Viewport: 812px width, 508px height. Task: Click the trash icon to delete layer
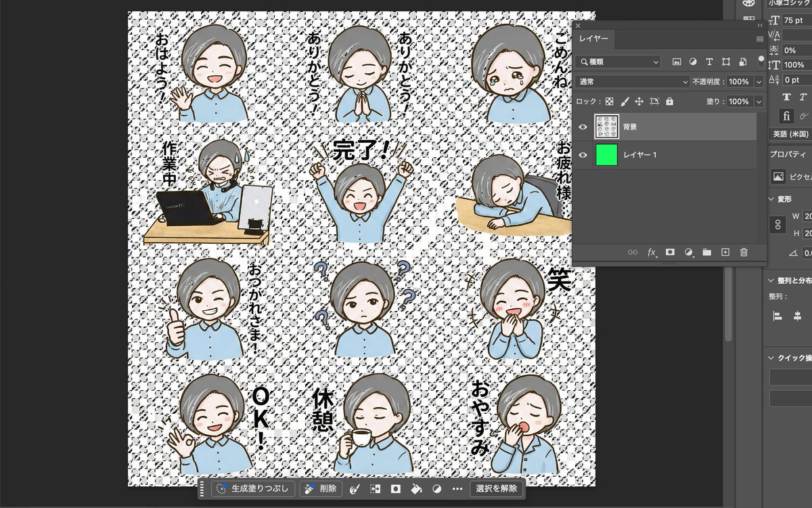(x=744, y=252)
